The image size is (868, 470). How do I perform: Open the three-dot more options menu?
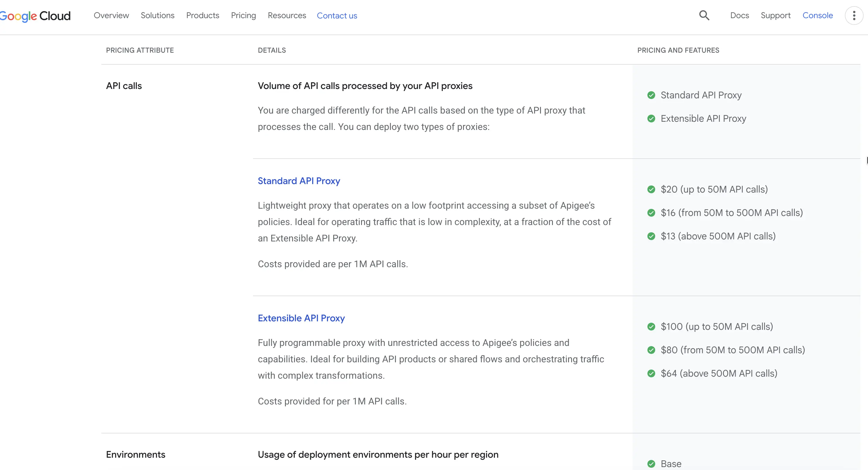854,16
